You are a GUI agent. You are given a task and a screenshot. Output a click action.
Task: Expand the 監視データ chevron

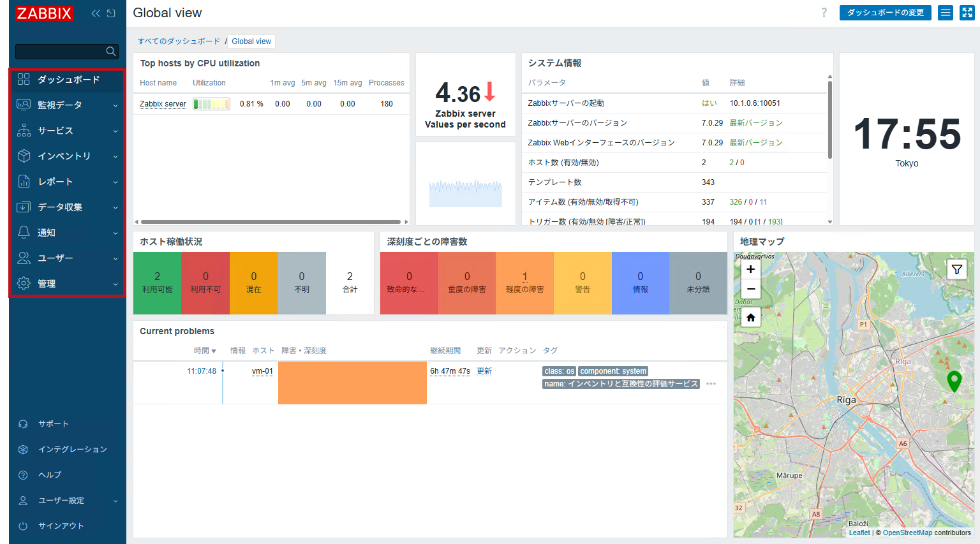coord(115,106)
